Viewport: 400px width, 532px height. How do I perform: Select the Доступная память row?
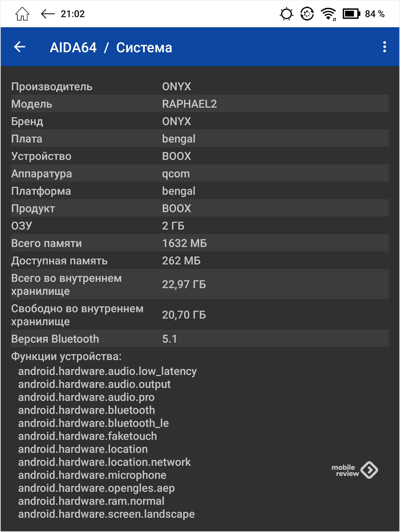199,261
